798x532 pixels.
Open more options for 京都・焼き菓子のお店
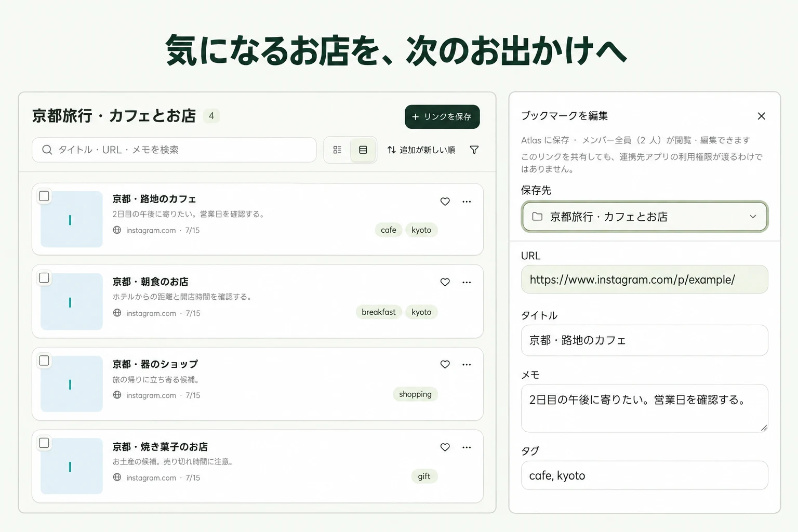[x=467, y=447]
